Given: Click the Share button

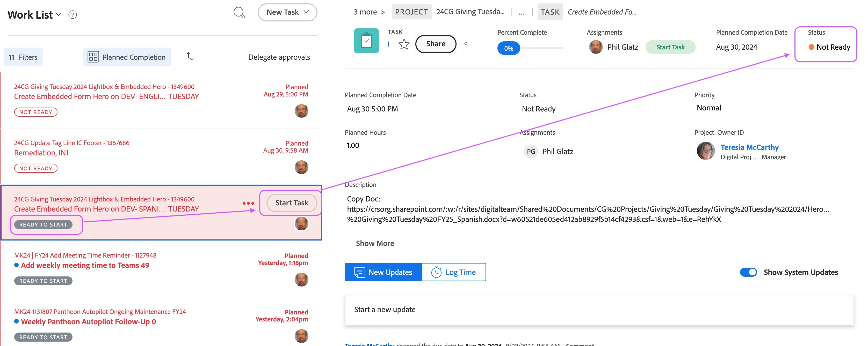Looking at the screenshot, I should (x=435, y=44).
